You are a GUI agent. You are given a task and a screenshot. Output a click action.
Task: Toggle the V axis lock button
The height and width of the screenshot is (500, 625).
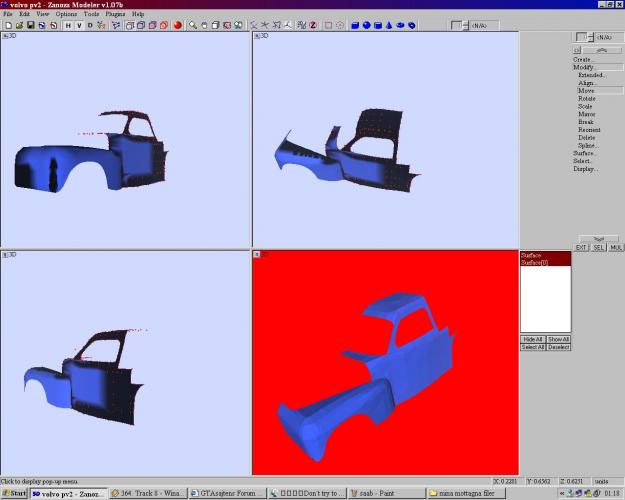pos(80,25)
